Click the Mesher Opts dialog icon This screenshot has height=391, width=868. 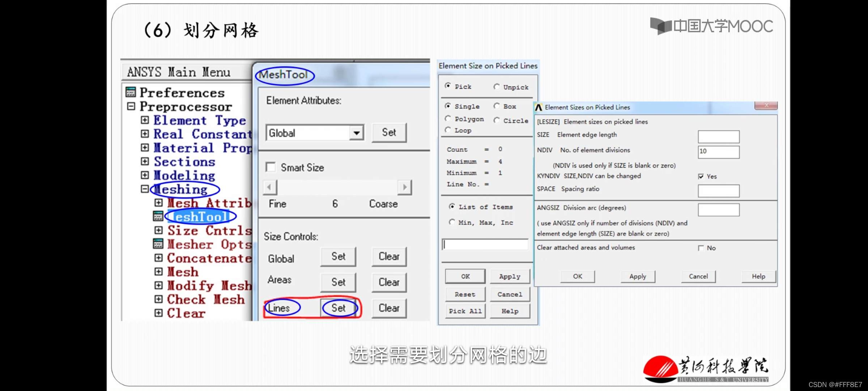158,244
